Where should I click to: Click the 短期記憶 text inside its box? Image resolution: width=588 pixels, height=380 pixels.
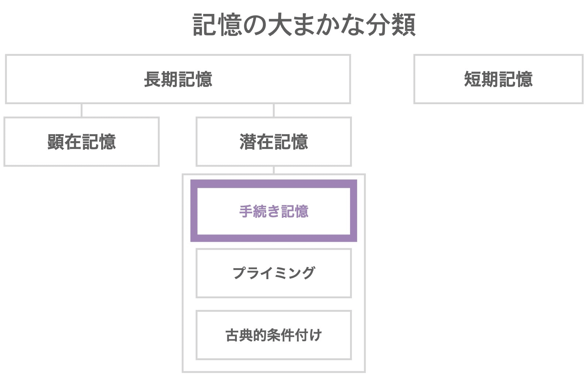498,79
